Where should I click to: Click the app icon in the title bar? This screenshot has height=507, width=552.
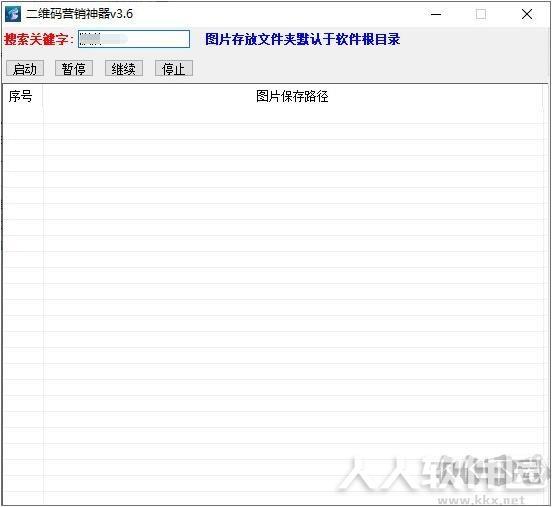pos(13,14)
